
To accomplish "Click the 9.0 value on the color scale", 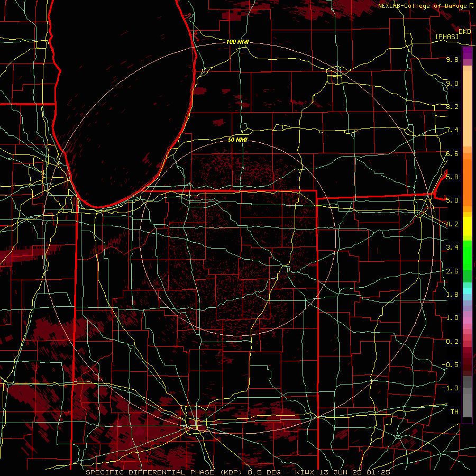I will point(452,83).
